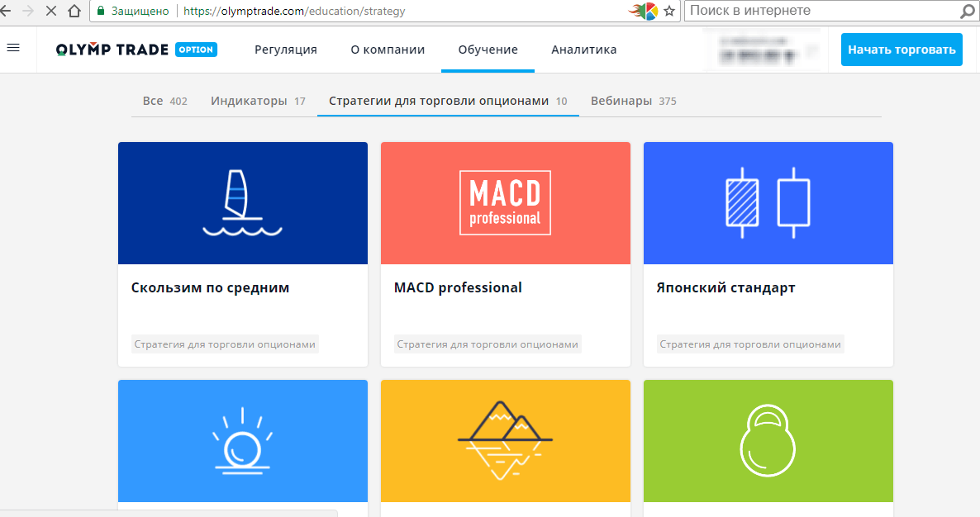Open the mountain icon strategy card

(505, 441)
